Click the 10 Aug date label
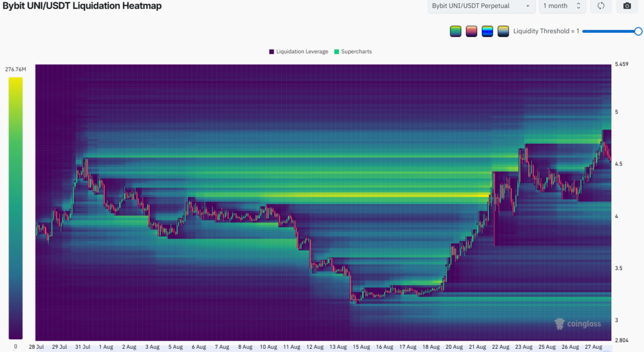The width and height of the screenshot is (644, 352). pyautogui.click(x=269, y=347)
